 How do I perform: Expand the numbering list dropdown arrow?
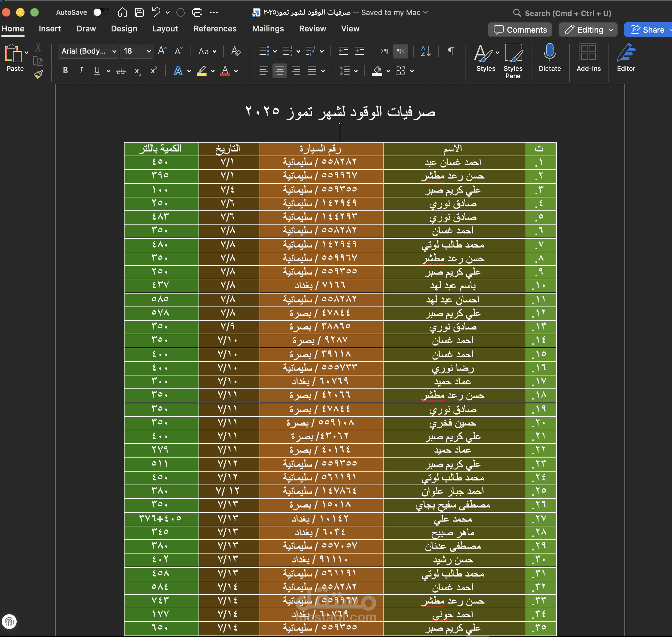(298, 51)
